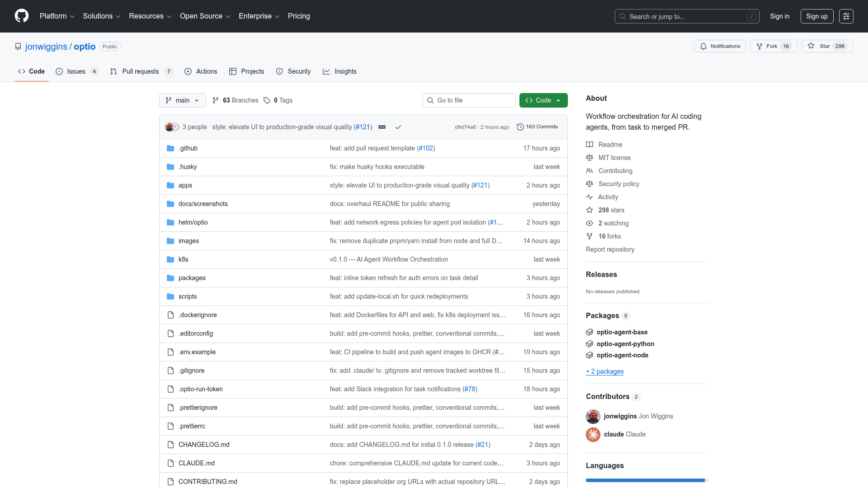Open the claude contributor avatar
This screenshot has height=488, width=868.
[x=593, y=434]
